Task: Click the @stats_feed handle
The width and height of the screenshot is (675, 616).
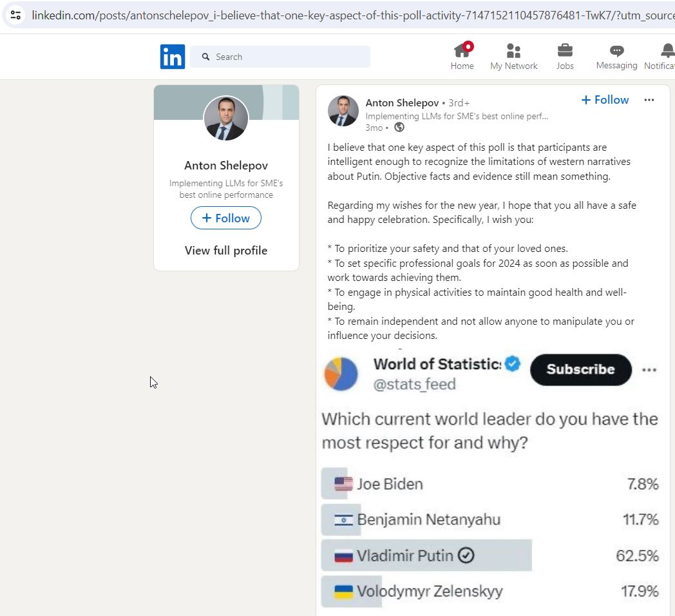Action: tap(415, 384)
